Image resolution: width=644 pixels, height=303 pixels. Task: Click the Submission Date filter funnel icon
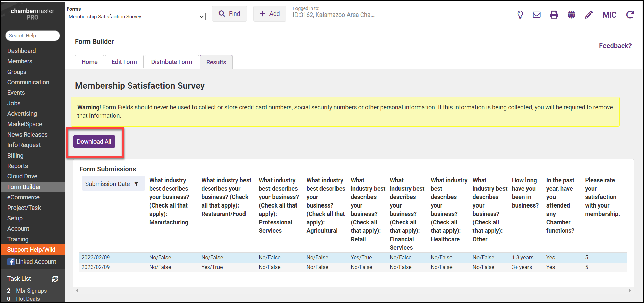(136, 184)
